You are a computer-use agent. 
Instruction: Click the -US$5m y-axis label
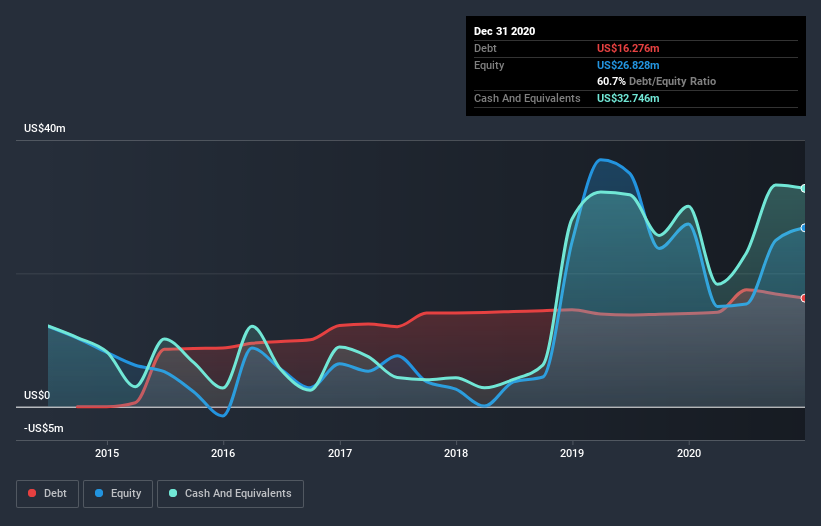tap(43, 429)
